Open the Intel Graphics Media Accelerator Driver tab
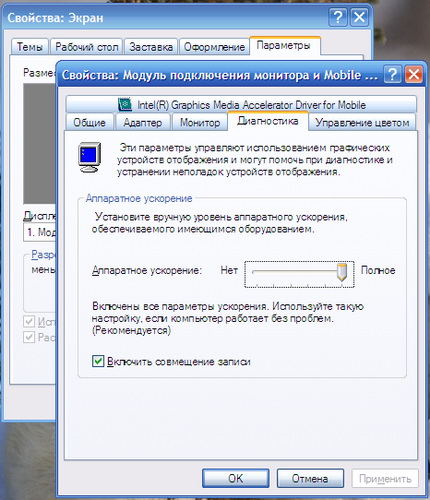The image size is (430, 500). coord(241,105)
